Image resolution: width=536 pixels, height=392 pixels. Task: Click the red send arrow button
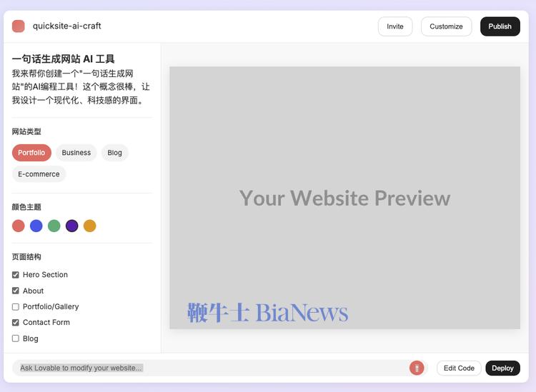417,368
